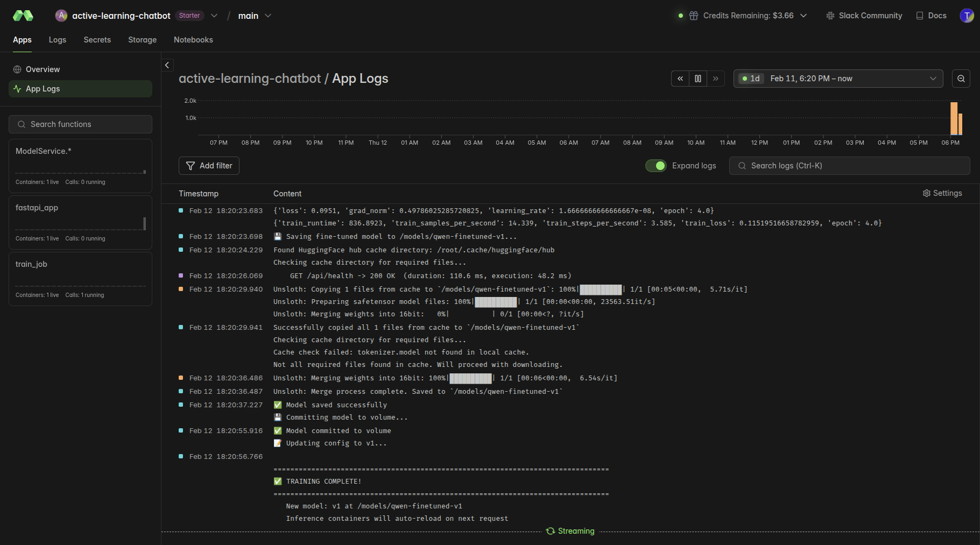Select Overview in the sidebar
Screen dimensions: 980x545
43,69
